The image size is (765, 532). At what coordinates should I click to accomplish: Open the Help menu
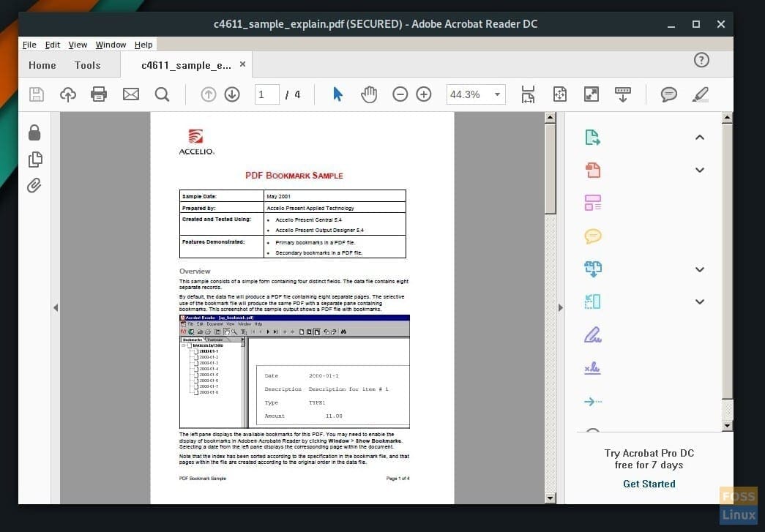pos(143,45)
